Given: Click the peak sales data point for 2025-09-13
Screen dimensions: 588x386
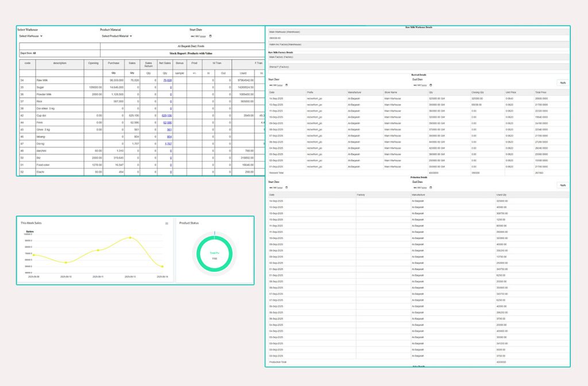Looking at the screenshot, I should click(130, 237).
